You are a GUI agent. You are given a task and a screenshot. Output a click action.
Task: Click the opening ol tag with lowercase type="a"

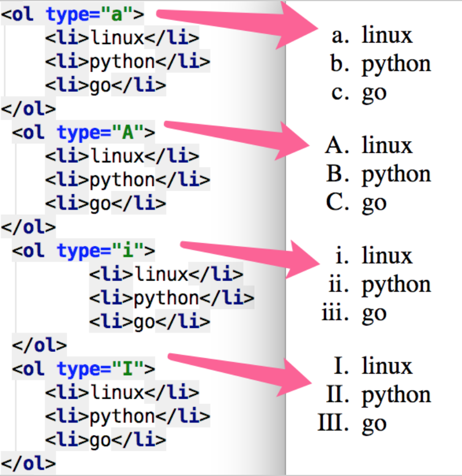coord(73,13)
